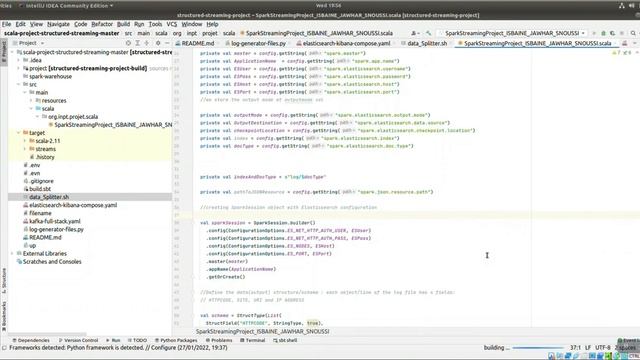Collapse the main folder
This screenshot has width=640, height=360.
coord(25,93)
